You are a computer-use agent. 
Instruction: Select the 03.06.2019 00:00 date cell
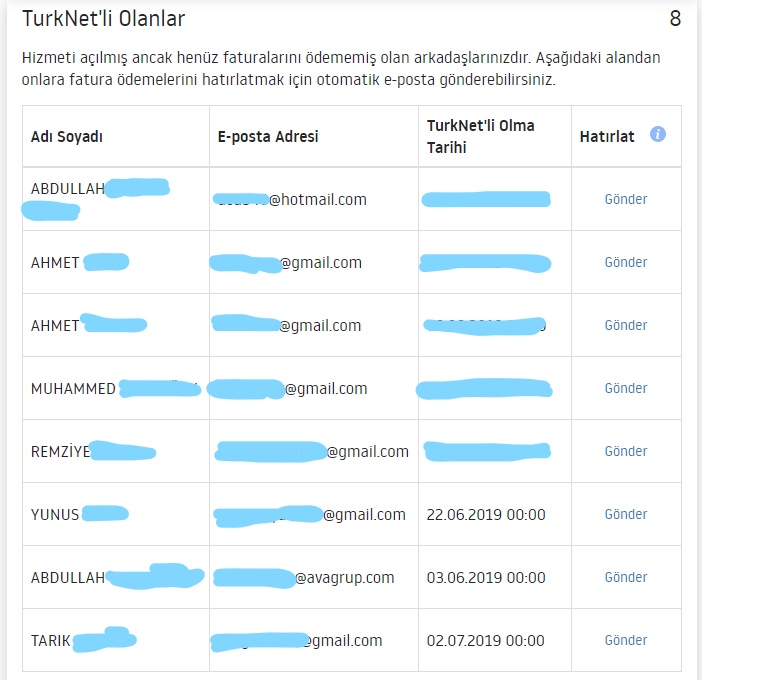[486, 578]
